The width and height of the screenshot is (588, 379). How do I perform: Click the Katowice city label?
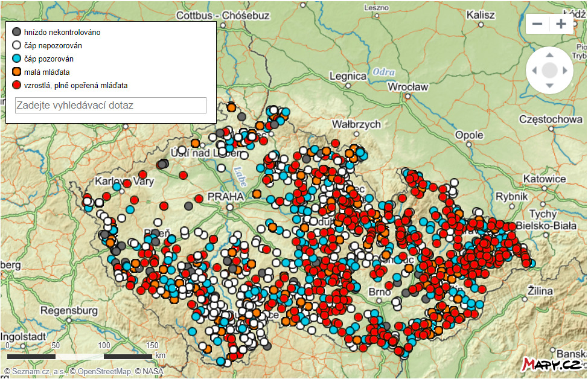[x=545, y=179]
